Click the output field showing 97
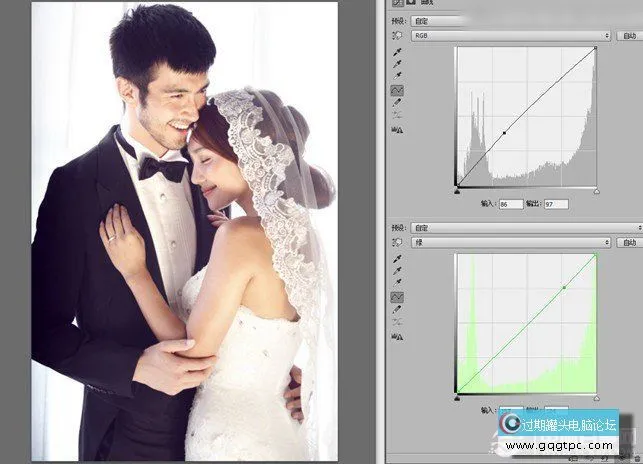Image resolution: width=643 pixels, height=464 pixels. click(x=556, y=204)
